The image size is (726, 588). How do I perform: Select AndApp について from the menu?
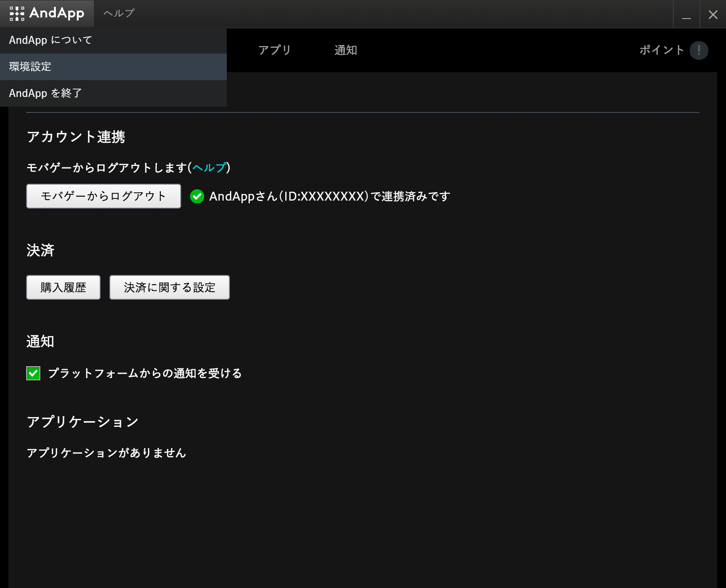pyautogui.click(x=113, y=40)
